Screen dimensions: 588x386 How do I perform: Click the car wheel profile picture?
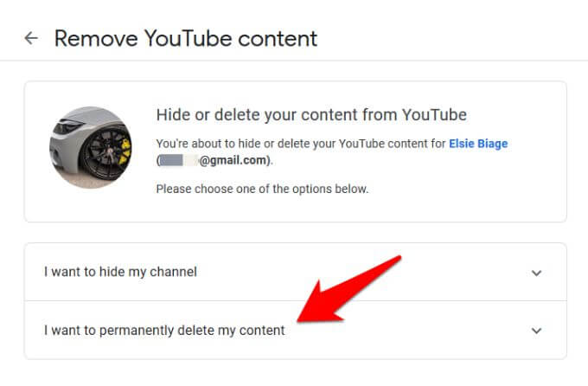click(x=91, y=147)
